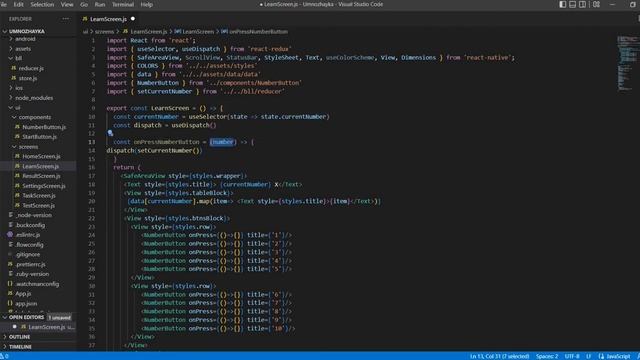Click the selected 'number' parameter on line 13
The width and height of the screenshot is (640, 360).
[x=222, y=142]
